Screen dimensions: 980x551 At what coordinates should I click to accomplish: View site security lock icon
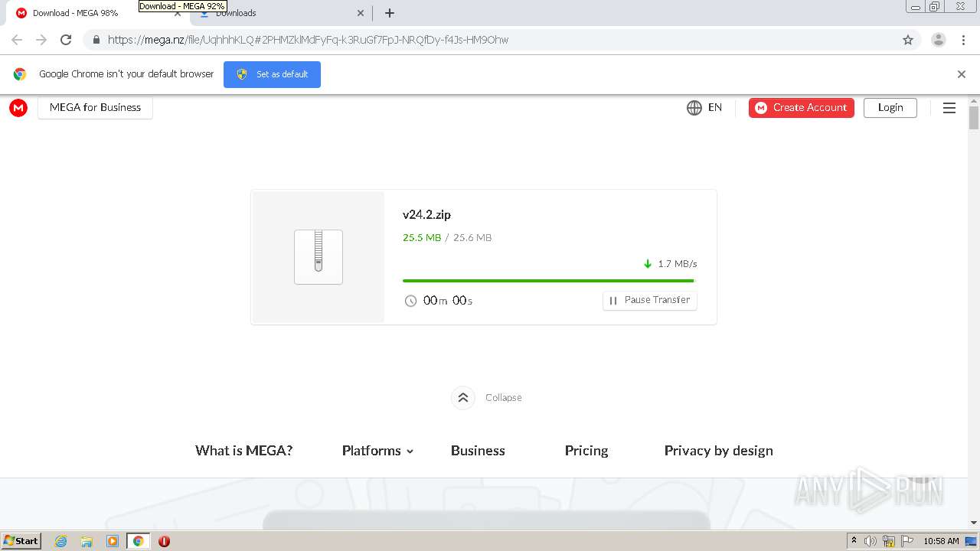96,40
